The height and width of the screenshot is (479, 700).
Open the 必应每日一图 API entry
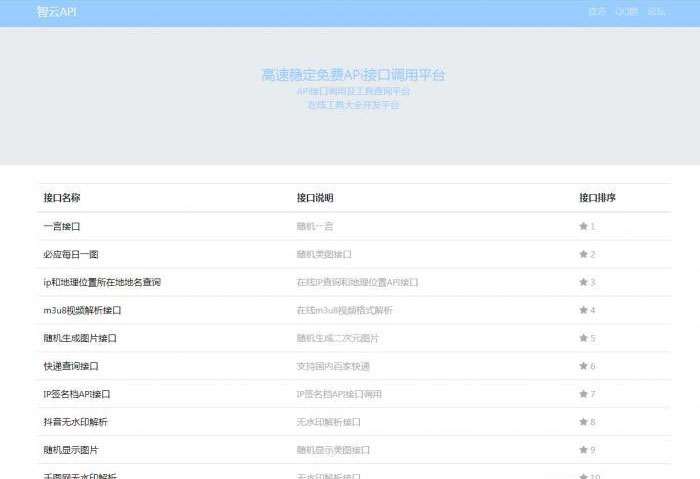[x=71, y=254]
